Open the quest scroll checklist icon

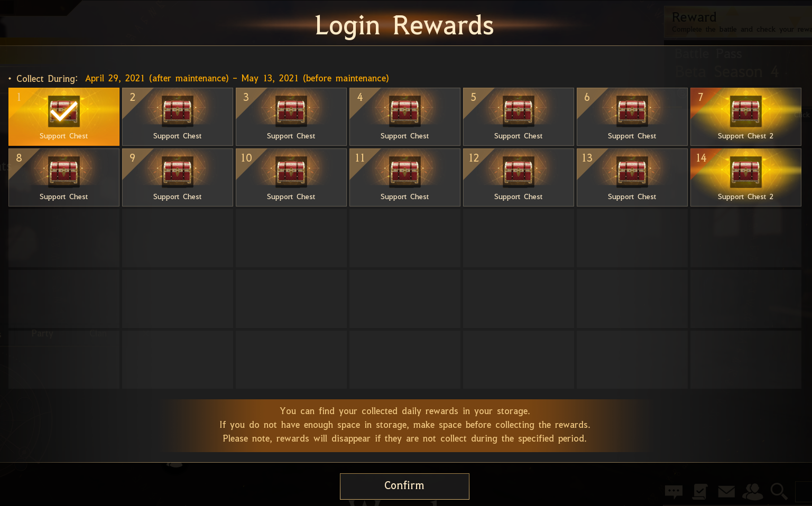coord(699,492)
